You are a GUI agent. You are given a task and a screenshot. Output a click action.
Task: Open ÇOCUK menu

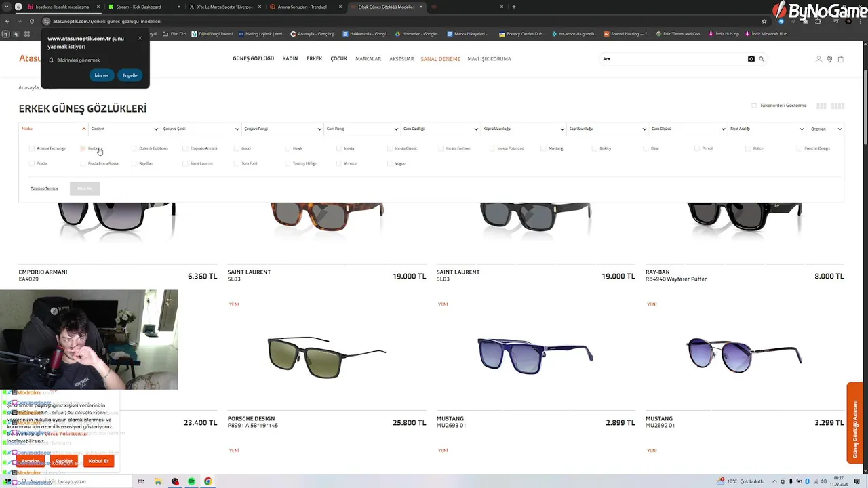(338, 59)
